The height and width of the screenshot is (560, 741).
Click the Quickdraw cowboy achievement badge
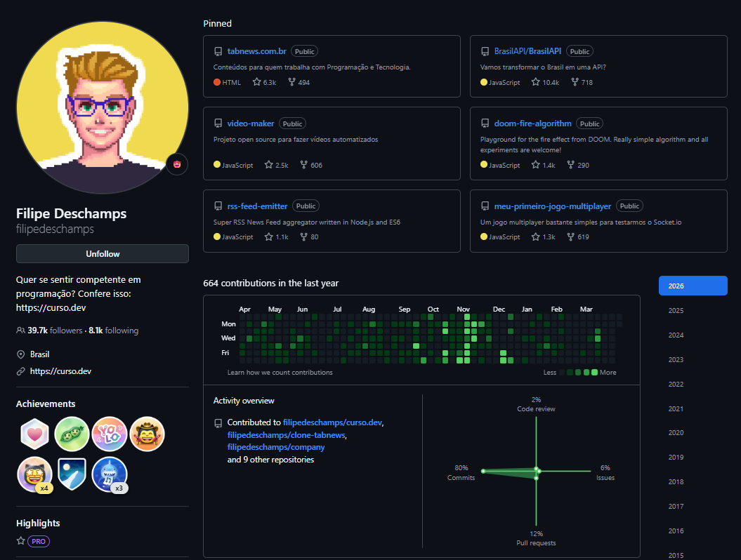147,434
